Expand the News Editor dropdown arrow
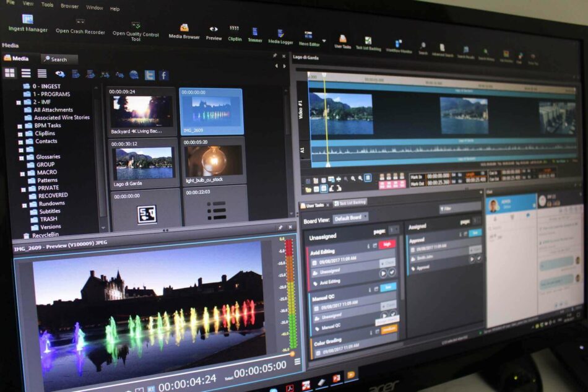This screenshot has width=588, height=392. pos(324,41)
